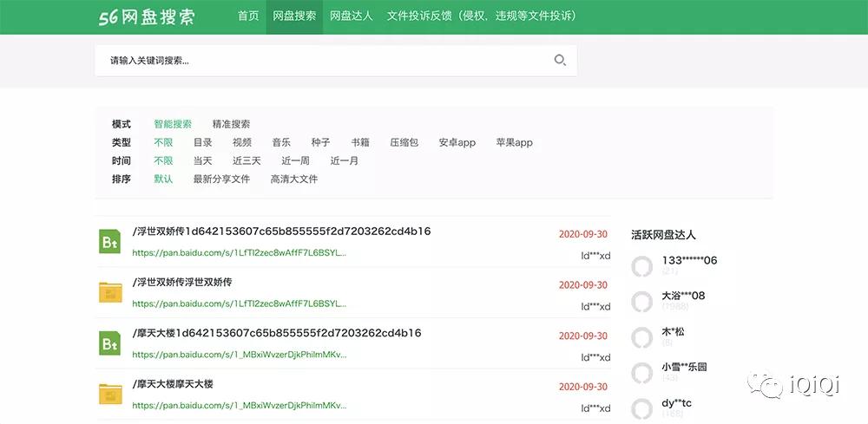Click the avatar of user 木*松
The image size is (868, 424).
point(642,338)
